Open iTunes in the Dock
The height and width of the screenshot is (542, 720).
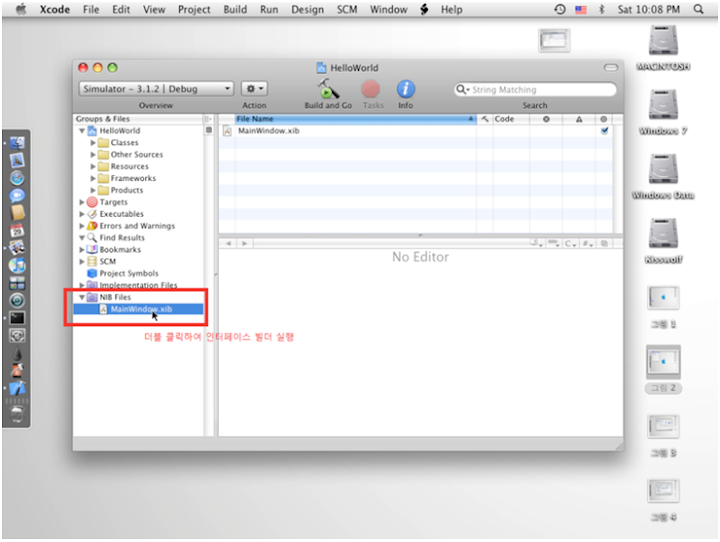tap(17, 265)
